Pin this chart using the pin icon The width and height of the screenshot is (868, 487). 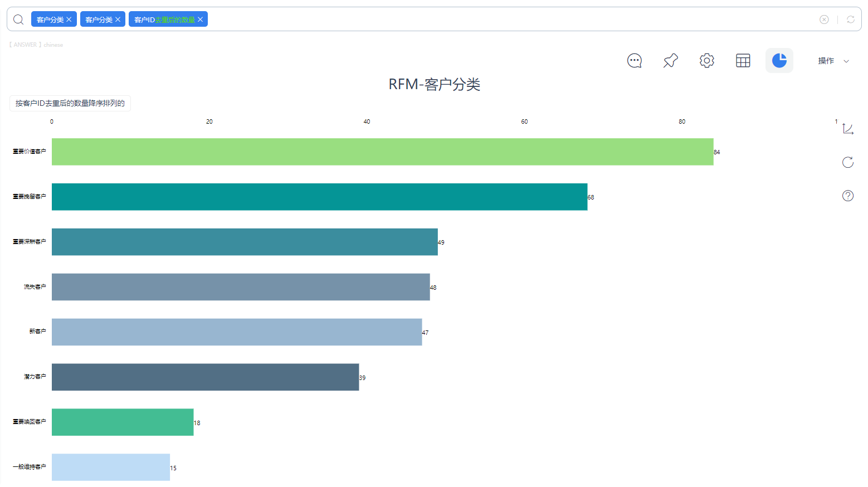point(670,60)
